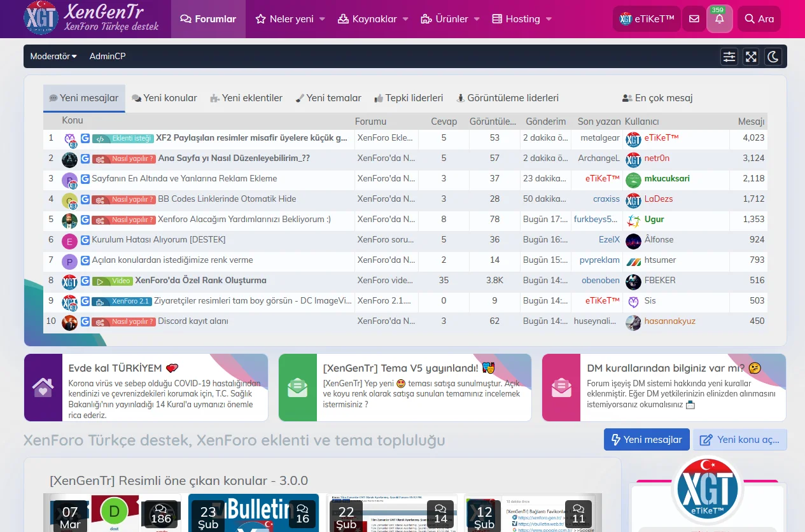The image size is (805, 532).
Task: Click the XenGenTr logo
Action: point(92,18)
